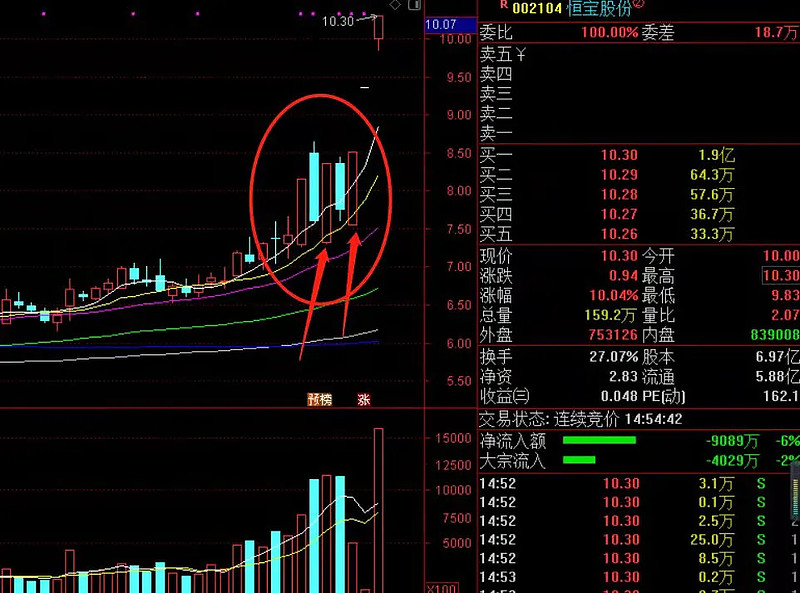Image resolution: width=800 pixels, height=593 pixels.
Task: Click the 股本 value 6.97亿
Action: tap(777, 356)
